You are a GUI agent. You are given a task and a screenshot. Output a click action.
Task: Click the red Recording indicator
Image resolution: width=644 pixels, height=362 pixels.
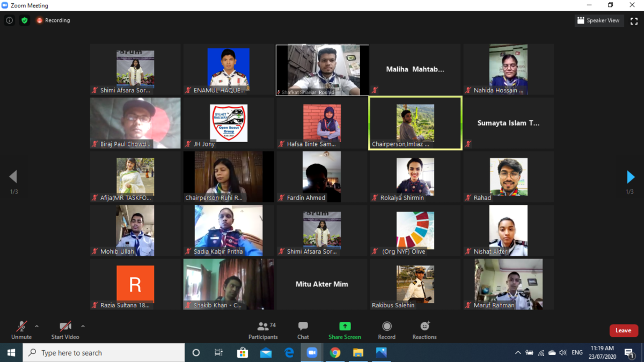click(x=53, y=20)
